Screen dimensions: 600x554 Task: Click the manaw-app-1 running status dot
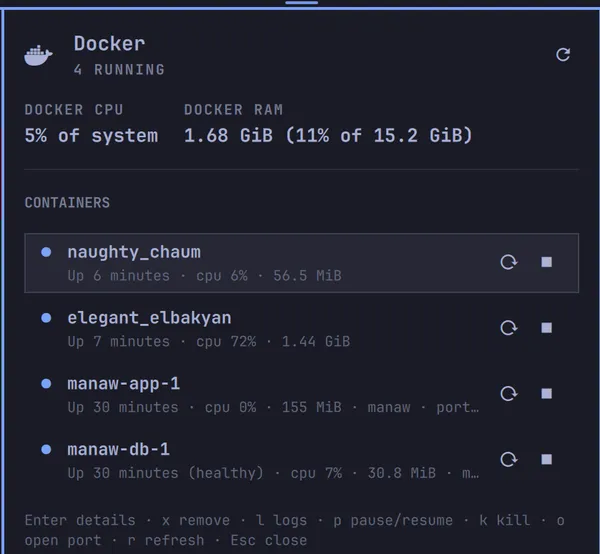(x=46, y=384)
